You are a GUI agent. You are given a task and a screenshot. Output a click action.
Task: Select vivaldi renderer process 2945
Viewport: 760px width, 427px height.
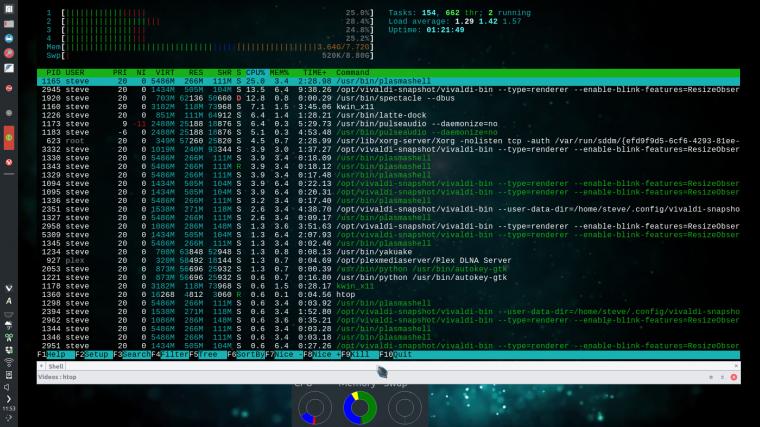tap(388, 90)
